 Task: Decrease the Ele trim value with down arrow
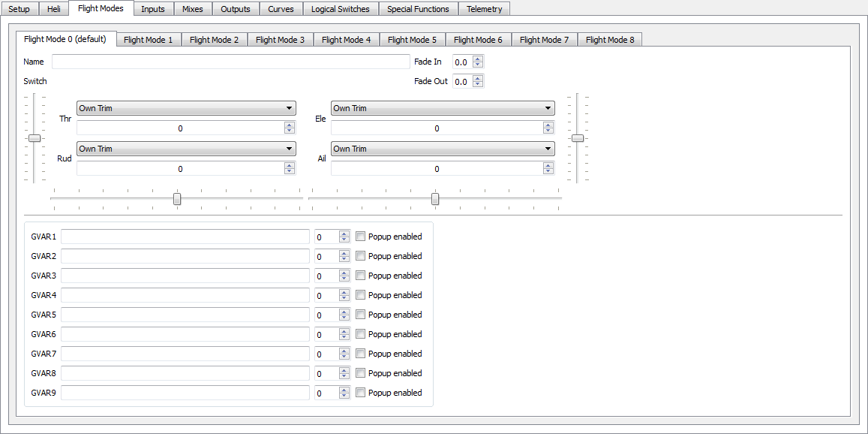(x=548, y=131)
